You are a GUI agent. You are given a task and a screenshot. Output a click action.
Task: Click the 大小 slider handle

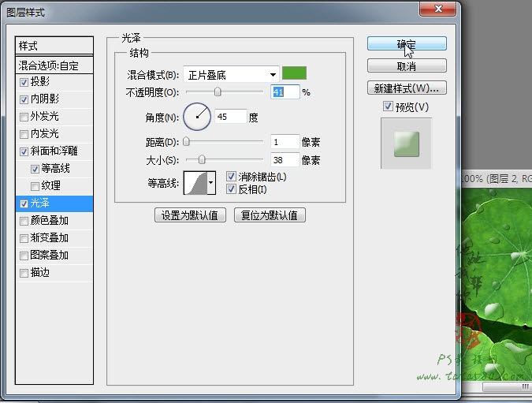pos(202,159)
